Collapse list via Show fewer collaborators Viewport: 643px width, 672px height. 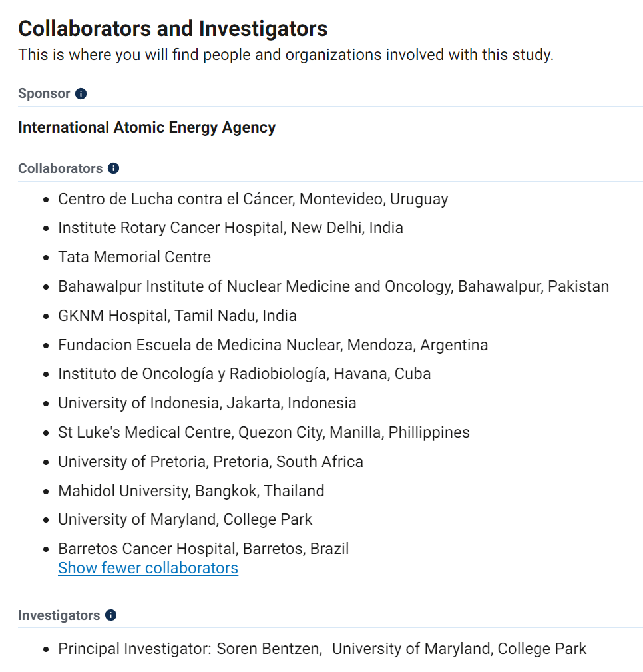(x=148, y=568)
